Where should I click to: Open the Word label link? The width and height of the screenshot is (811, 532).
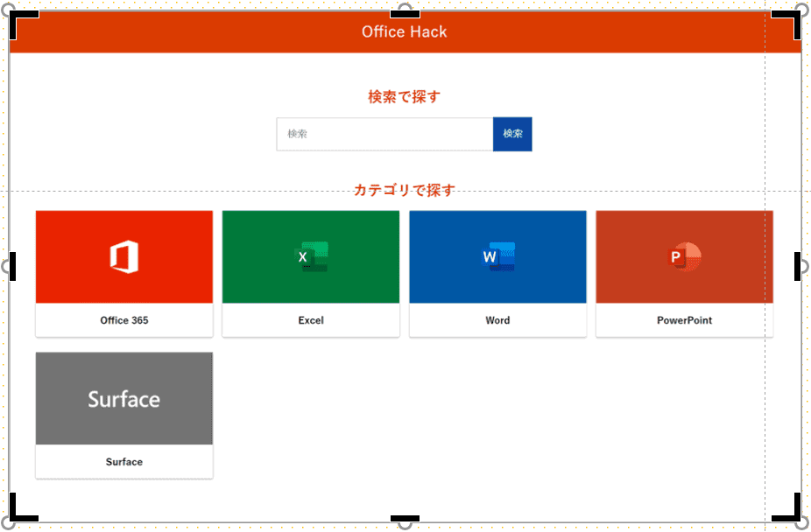497,320
